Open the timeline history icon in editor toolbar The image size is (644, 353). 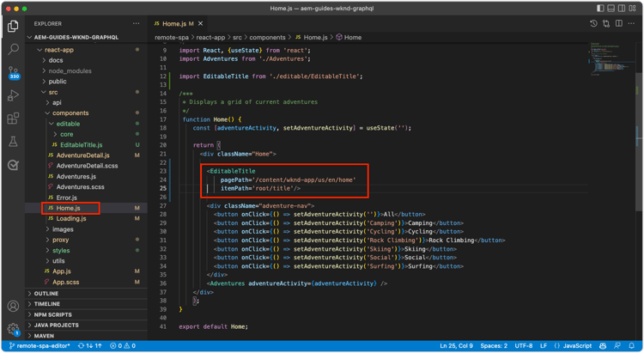tap(593, 23)
